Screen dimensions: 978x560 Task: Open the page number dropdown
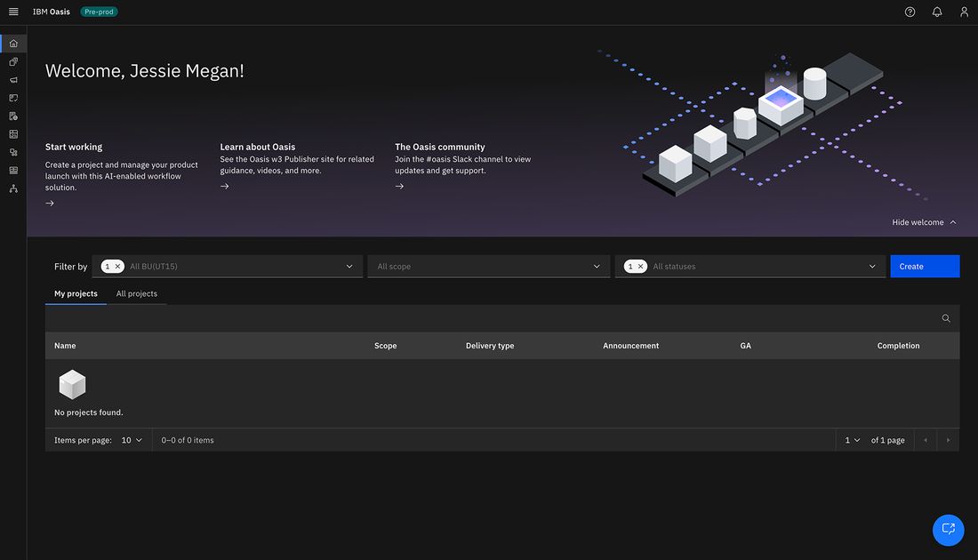(x=852, y=440)
